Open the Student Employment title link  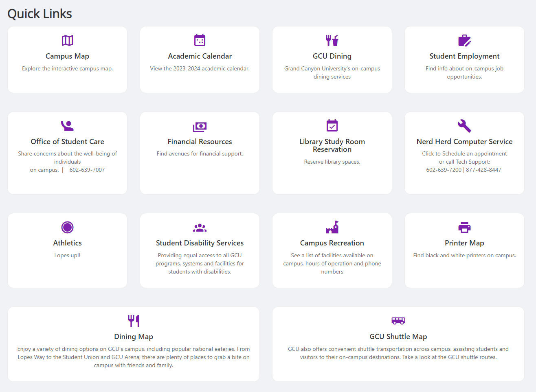[464, 56]
